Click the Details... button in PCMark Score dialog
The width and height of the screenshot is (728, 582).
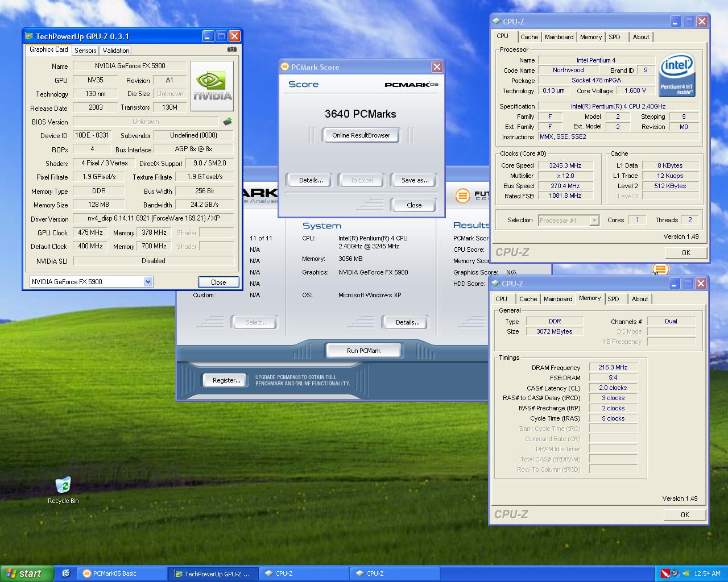point(311,180)
